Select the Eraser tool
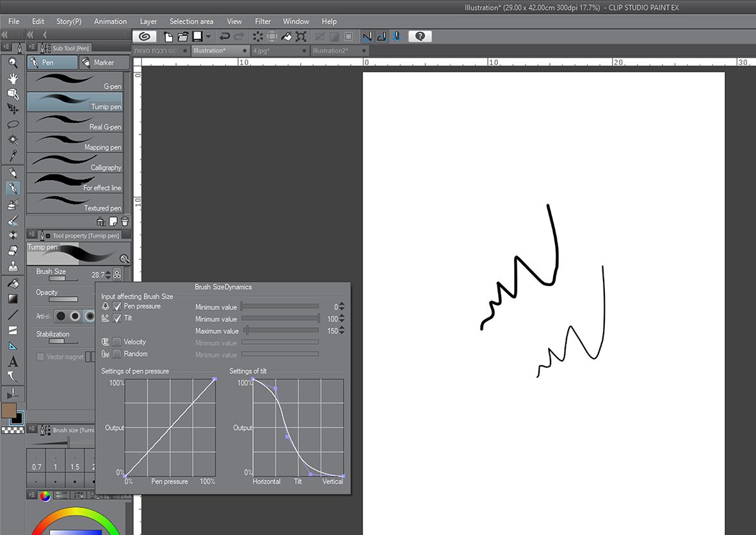 (13, 251)
